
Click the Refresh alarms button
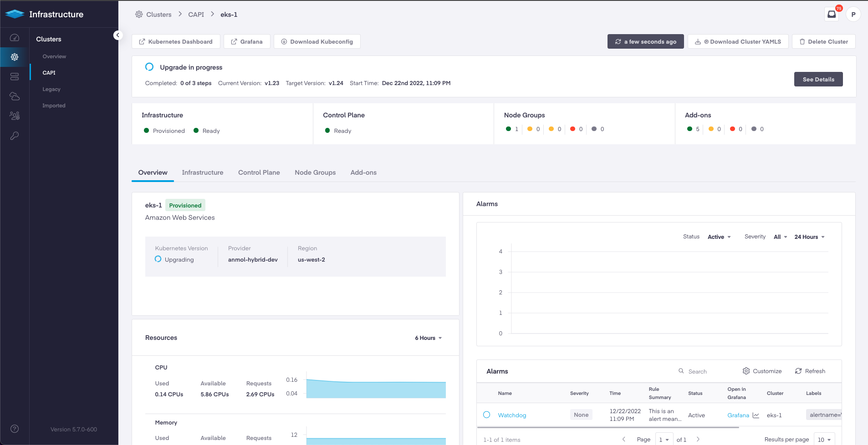click(810, 371)
